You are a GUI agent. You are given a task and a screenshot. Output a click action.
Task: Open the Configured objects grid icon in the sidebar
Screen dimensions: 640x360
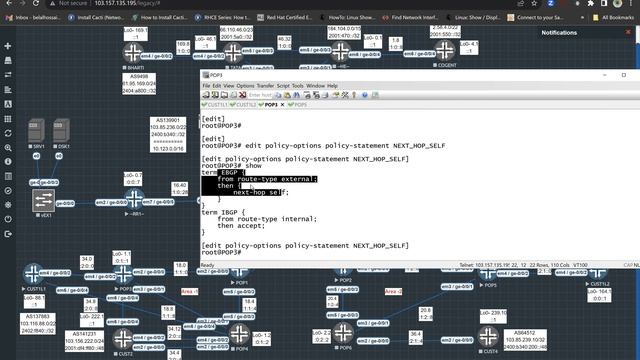click(x=8, y=119)
